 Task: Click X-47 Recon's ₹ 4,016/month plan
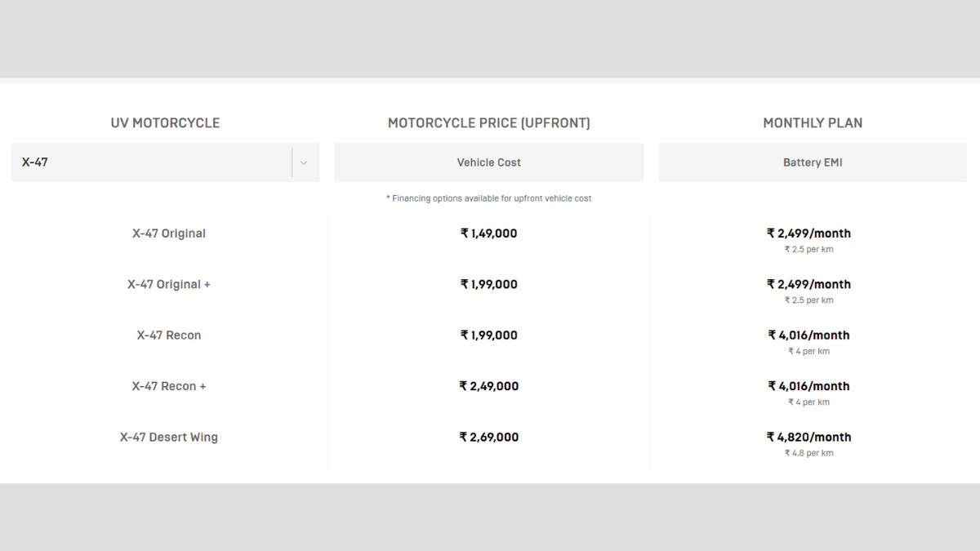pyautogui.click(x=808, y=335)
